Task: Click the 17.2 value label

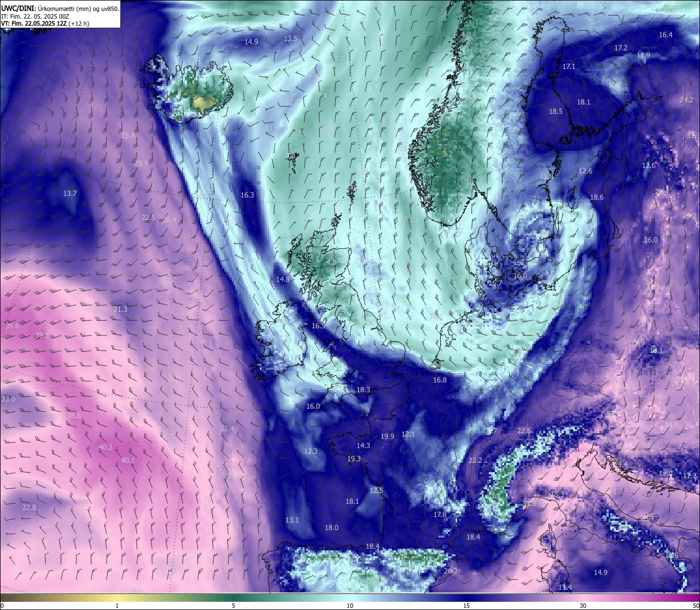Action: [621, 48]
